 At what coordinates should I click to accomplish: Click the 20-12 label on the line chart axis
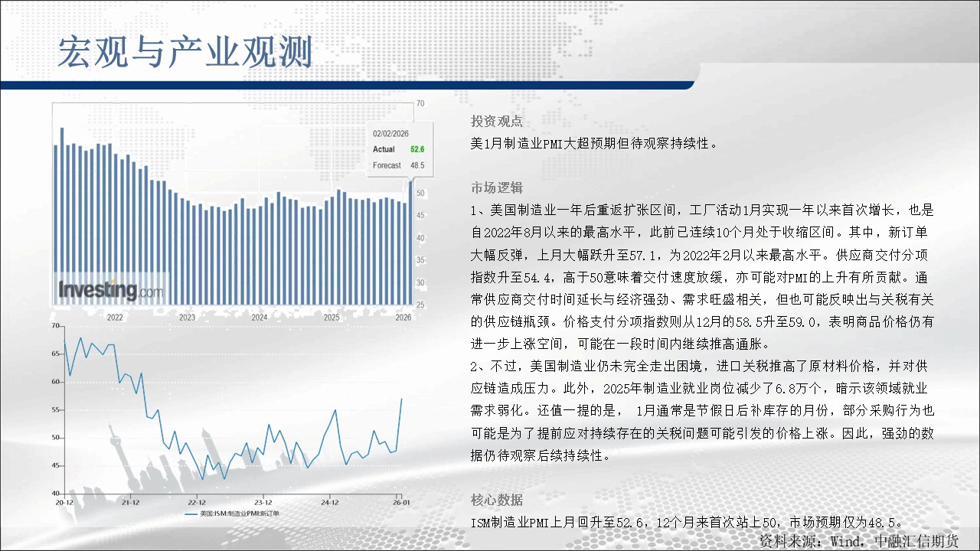tap(64, 503)
